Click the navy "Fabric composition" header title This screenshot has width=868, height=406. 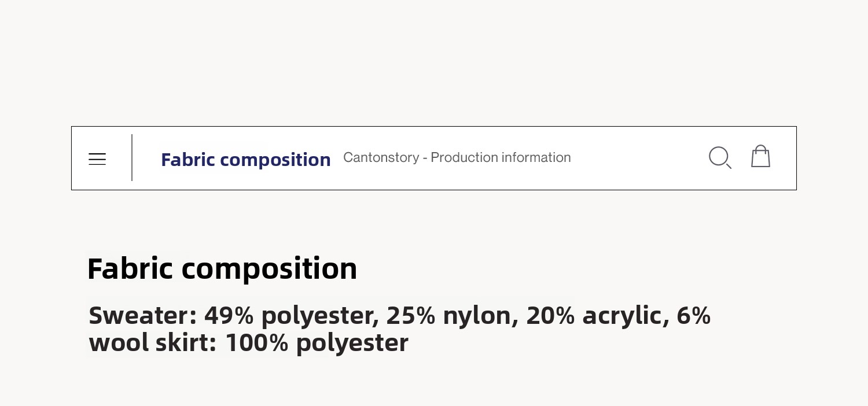click(245, 160)
